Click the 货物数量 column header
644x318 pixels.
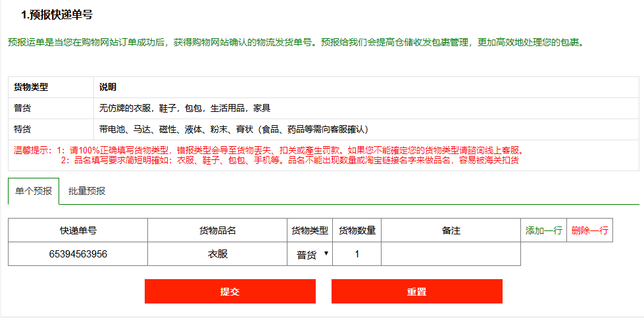coord(357,230)
